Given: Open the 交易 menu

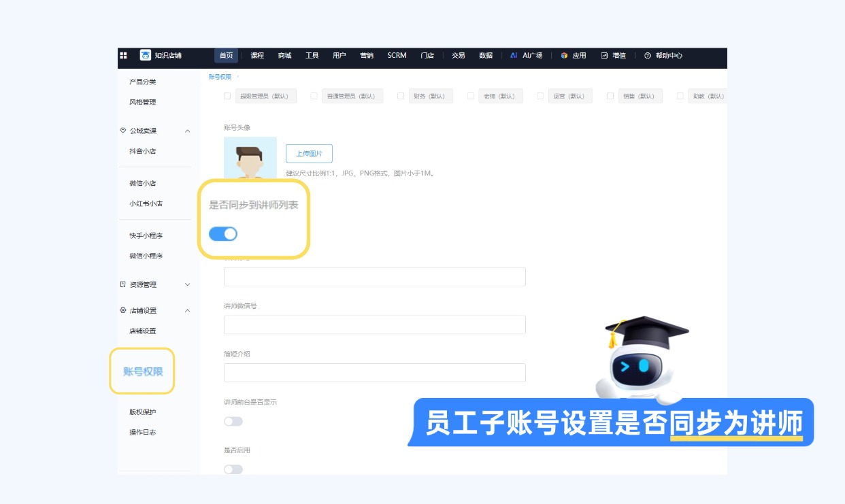Looking at the screenshot, I should (459, 56).
